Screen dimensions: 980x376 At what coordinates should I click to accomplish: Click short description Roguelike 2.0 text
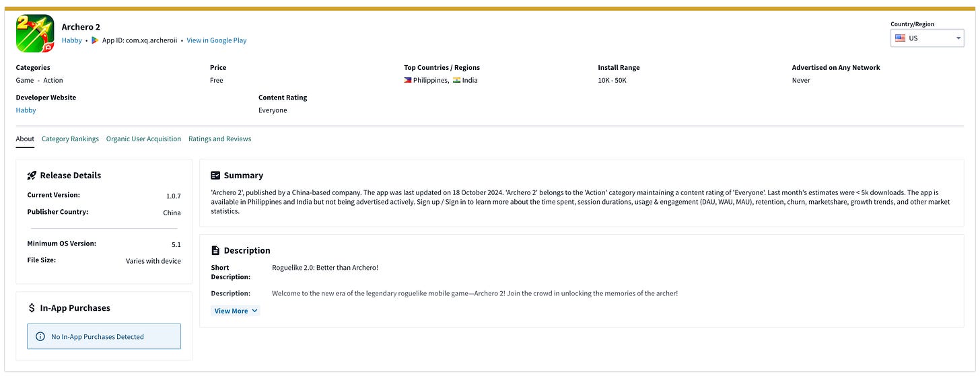pyautogui.click(x=325, y=268)
